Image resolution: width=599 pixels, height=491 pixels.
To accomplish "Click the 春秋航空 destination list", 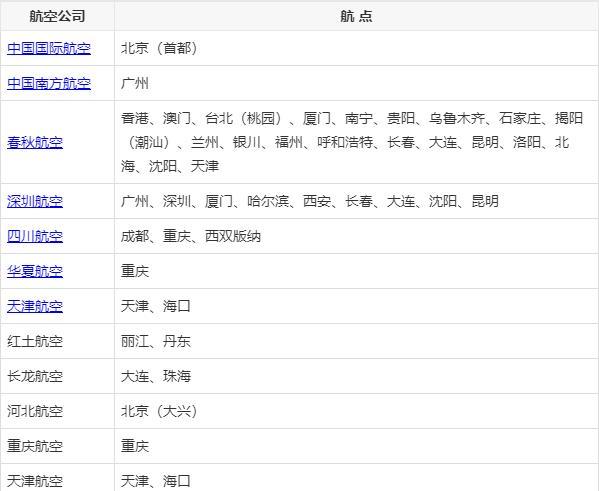I will click(356, 143).
